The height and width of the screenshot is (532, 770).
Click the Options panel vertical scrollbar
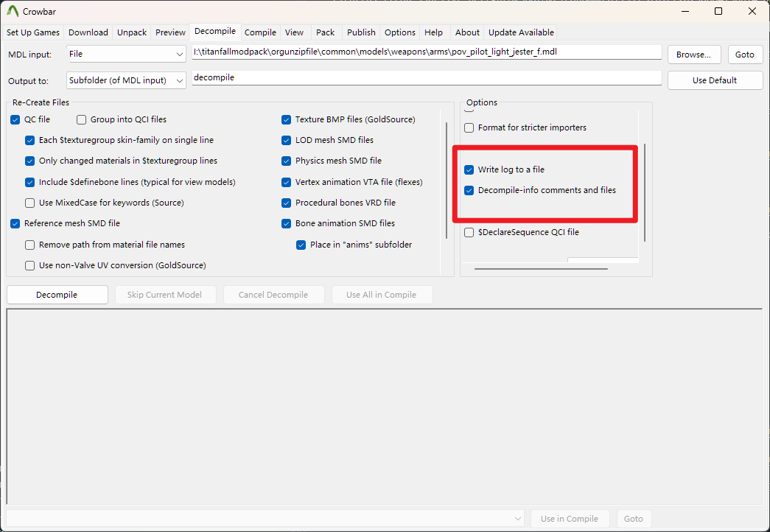[x=644, y=192]
